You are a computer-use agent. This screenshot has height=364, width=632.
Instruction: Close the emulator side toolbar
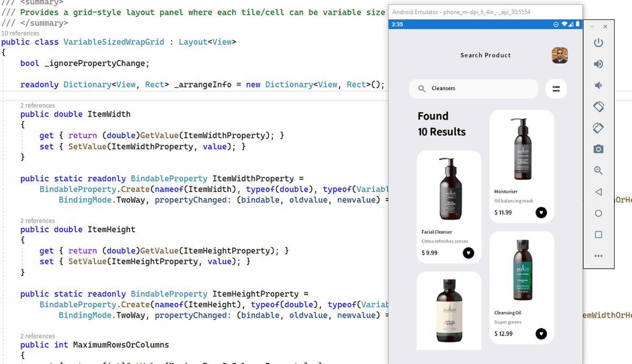click(605, 27)
